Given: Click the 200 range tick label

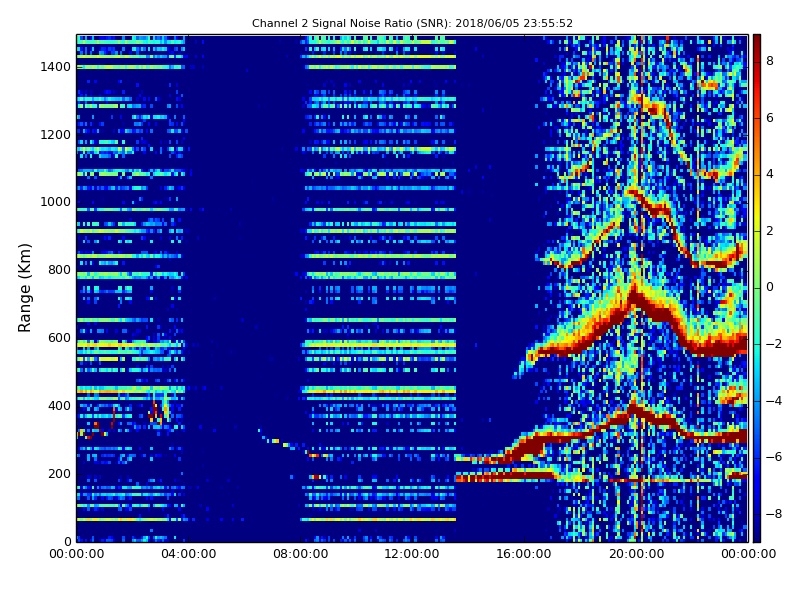Looking at the screenshot, I should coord(59,473).
